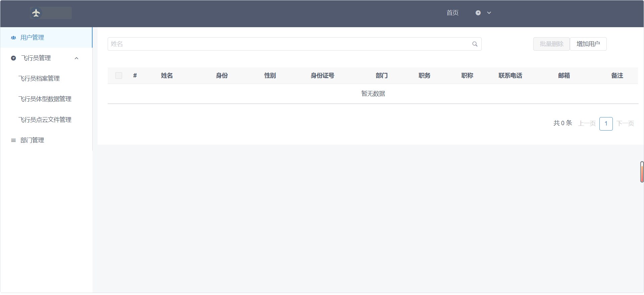Click the 飞行员管理 compass icon

click(13, 58)
